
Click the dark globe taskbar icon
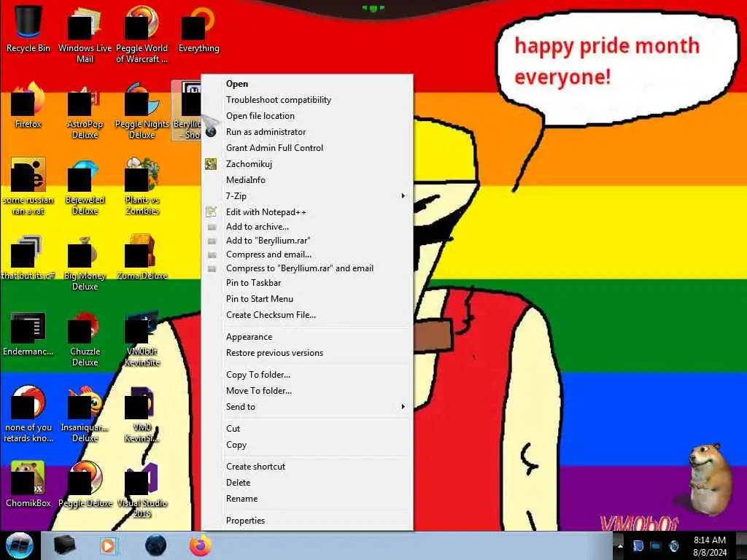pos(155,545)
